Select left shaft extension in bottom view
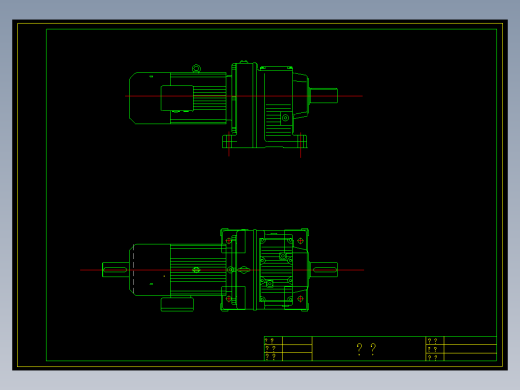This screenshot has height=390, width=520. pos(115,270)
